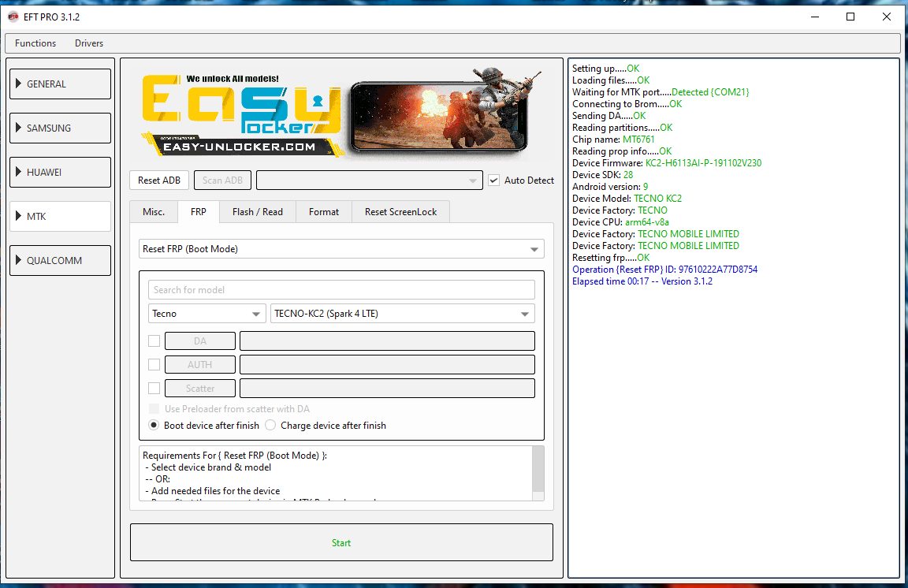The width and height of the screenshot is (908, 588).
Task: Toggle the Auto Detect checkbox
Action: [494, 180]
